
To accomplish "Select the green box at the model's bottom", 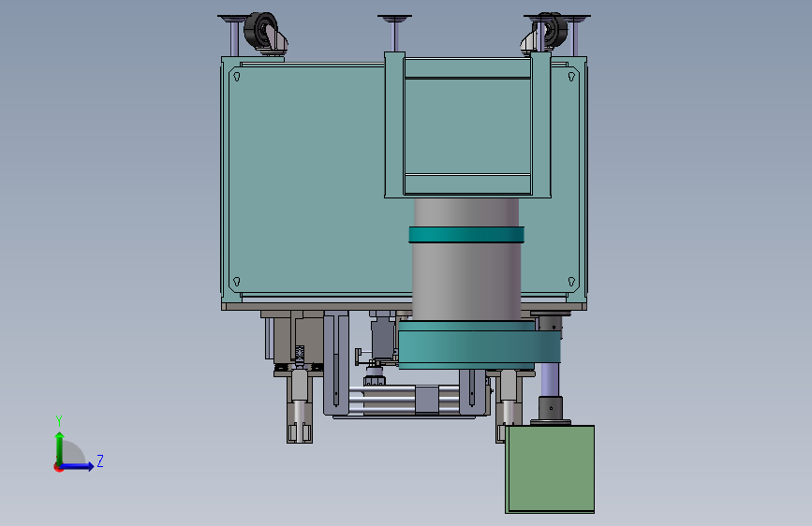I will [550, 469].
